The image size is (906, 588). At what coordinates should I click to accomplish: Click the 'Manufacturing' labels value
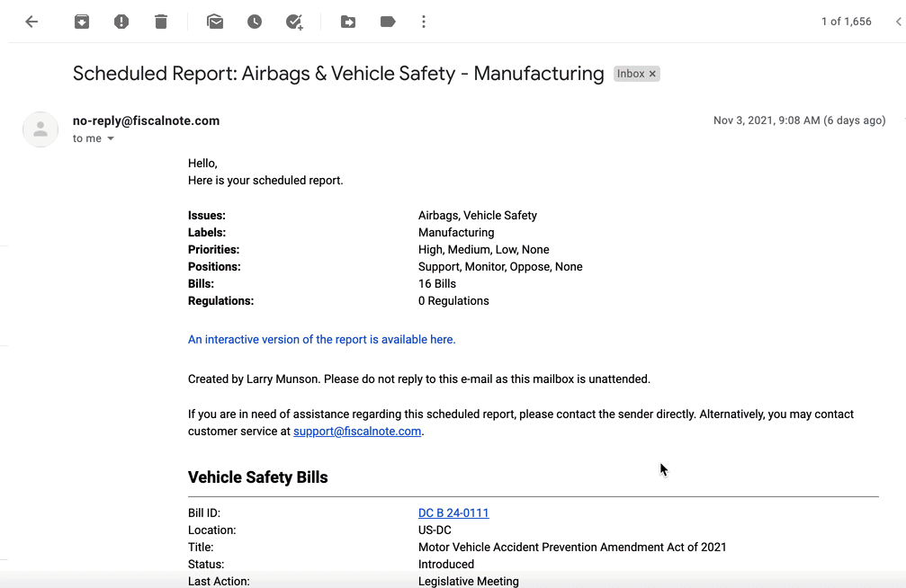456,232
